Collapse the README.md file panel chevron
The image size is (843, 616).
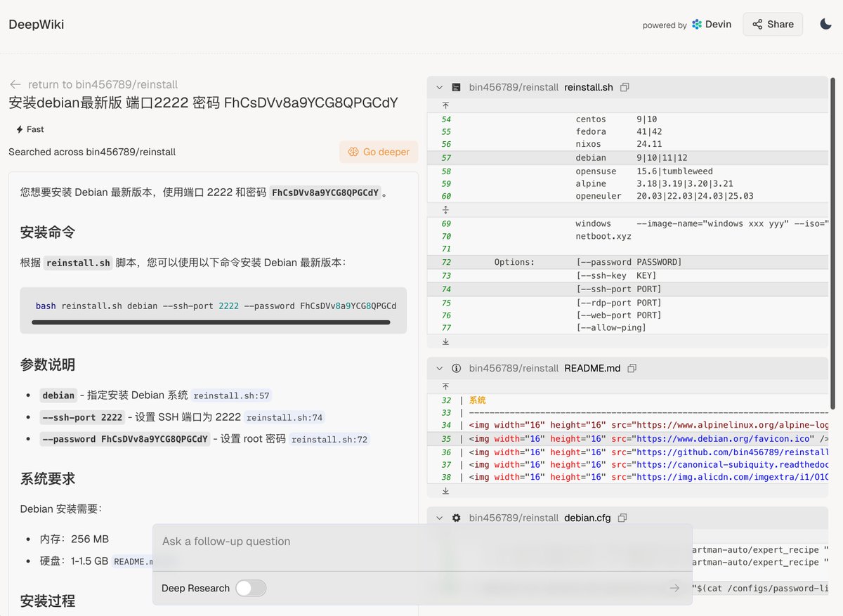440,368
